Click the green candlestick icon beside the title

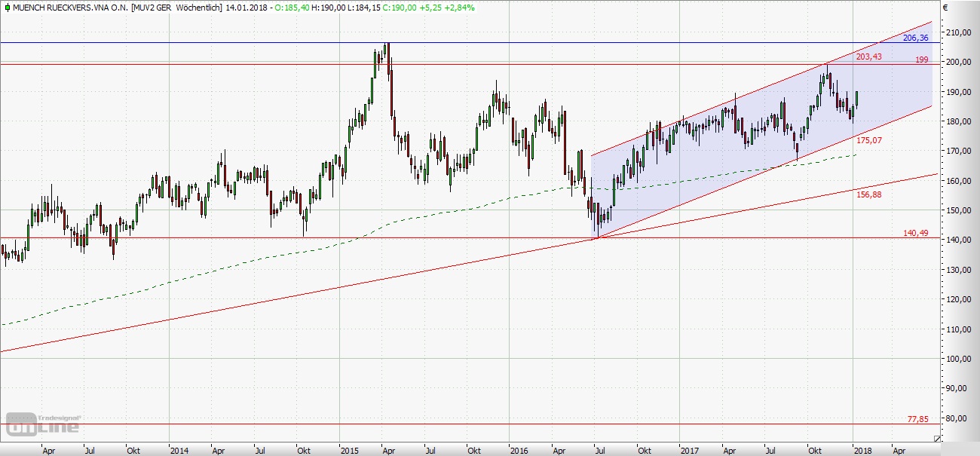tap(7, 8)
